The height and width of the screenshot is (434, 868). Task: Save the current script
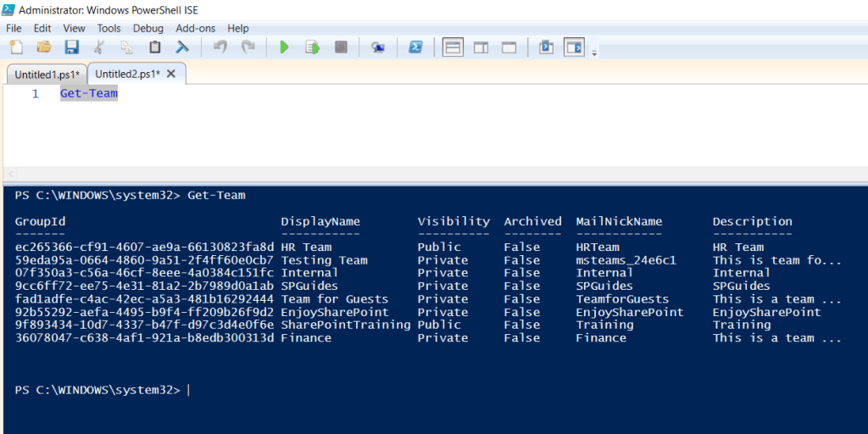[72, 47]
